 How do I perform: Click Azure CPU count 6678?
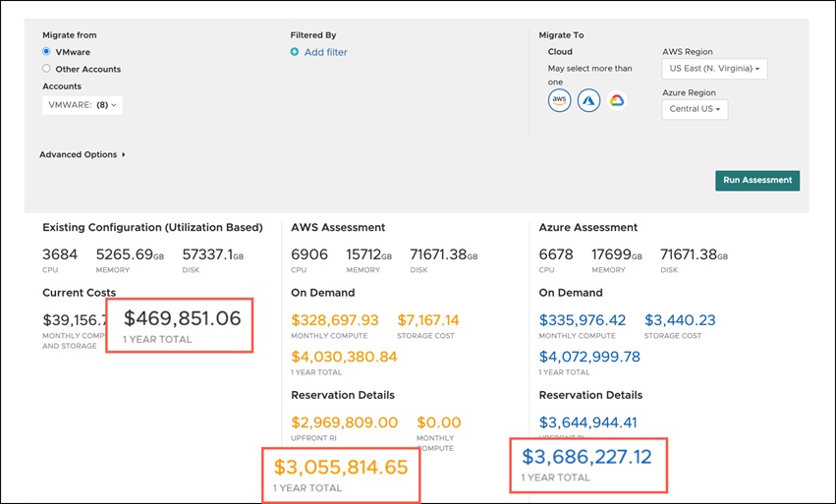(556, 254)
